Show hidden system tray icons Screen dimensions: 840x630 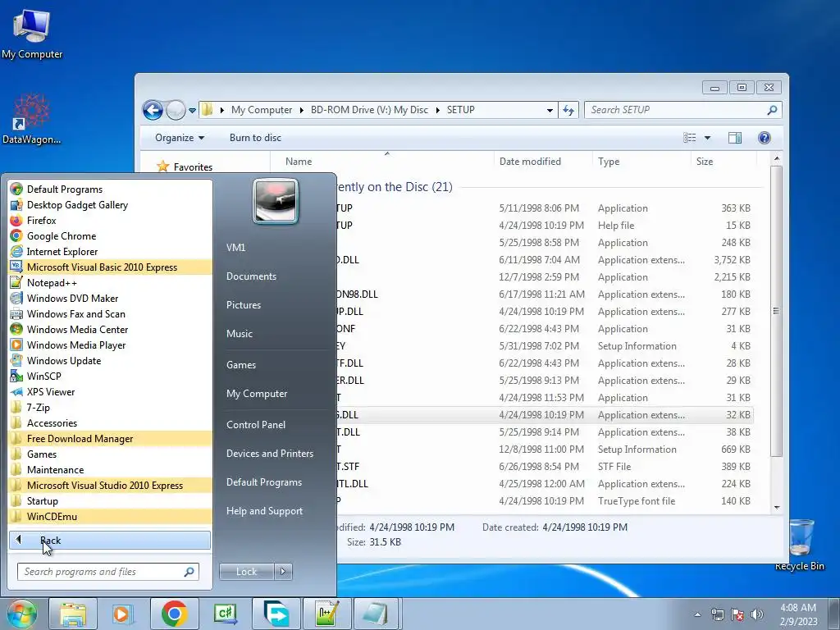point(697,614)
